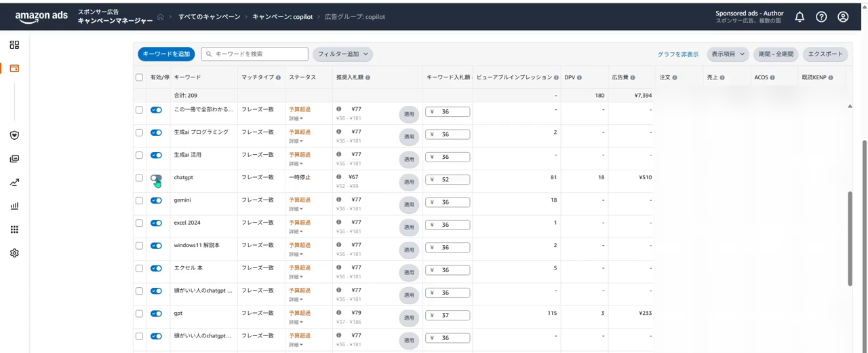Click info icon next to 推奨入札額 header

coord(368,78)
